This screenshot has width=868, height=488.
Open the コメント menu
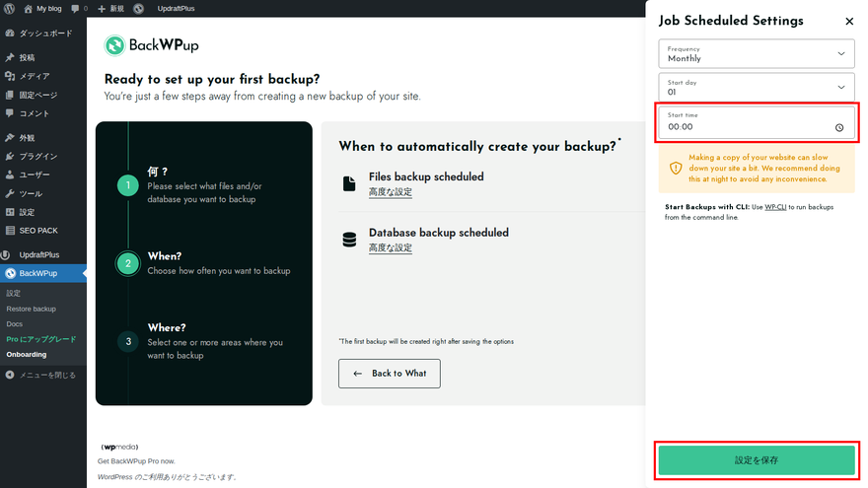click(x=43, y=113)
